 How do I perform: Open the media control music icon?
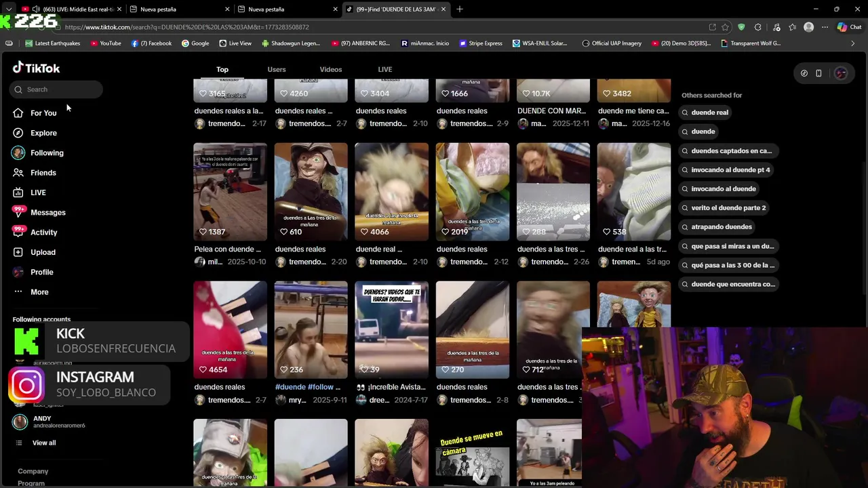[x=776, y=27]
